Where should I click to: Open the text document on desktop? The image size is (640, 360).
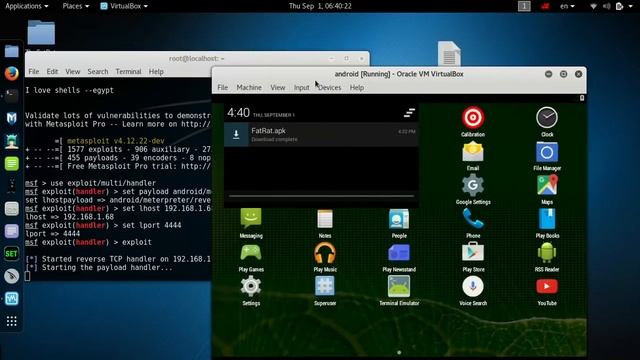(x=449, y=53)
